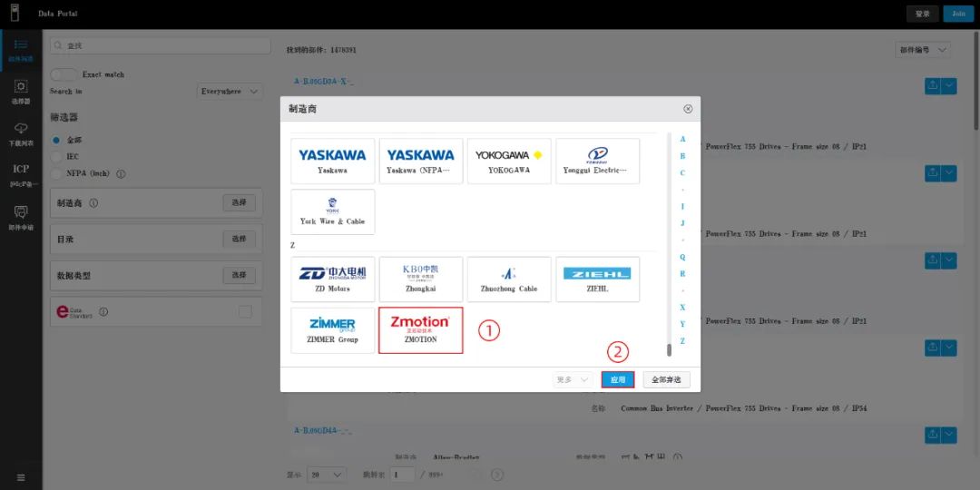Select the ZD Motors manufacturer tile

coord(332,279)
